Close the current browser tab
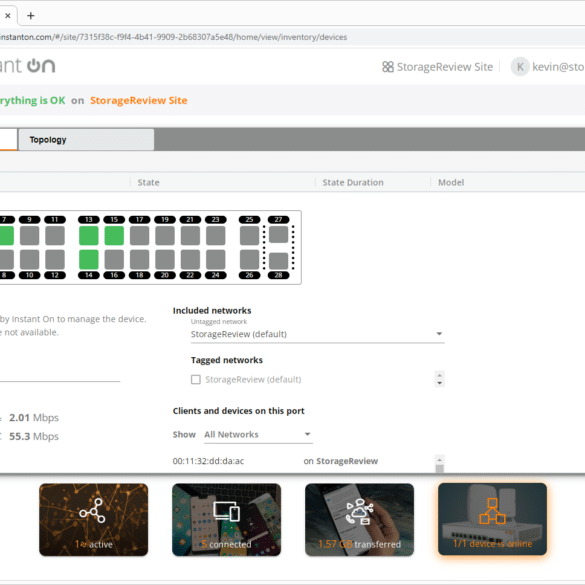Viewport: 585px width, 585px height. pyautogui.click(x=7, y=16)
